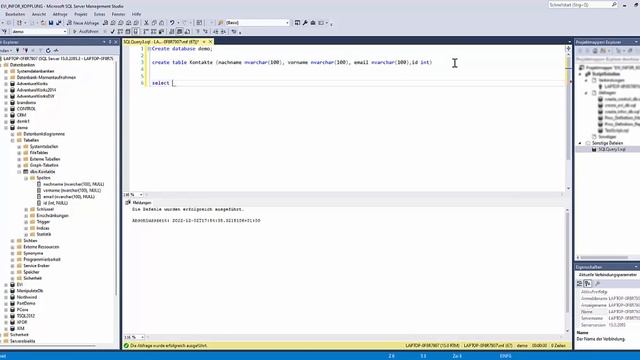Expand the AdventureWorks2014 database node
640x360 pixels.
pyautogui.click(x=6, y=90)
